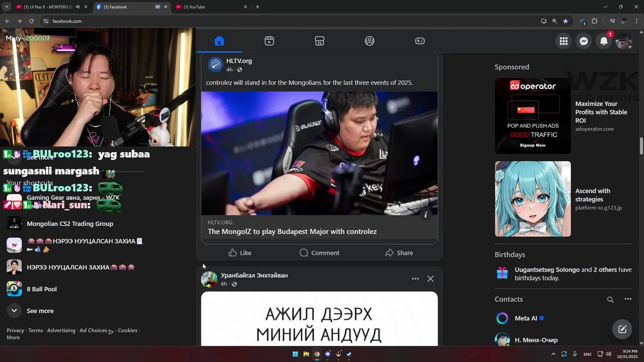Open options for Уранбайгал Энхтайван's post
The image size is (644, 362).
[415, 279]
